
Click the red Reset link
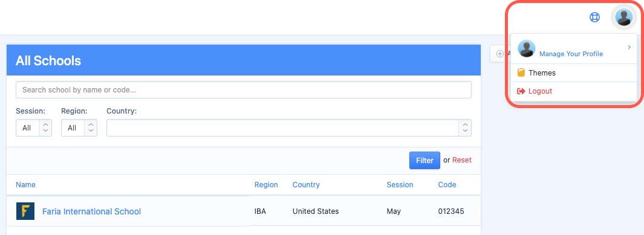(x=461, y=160)
